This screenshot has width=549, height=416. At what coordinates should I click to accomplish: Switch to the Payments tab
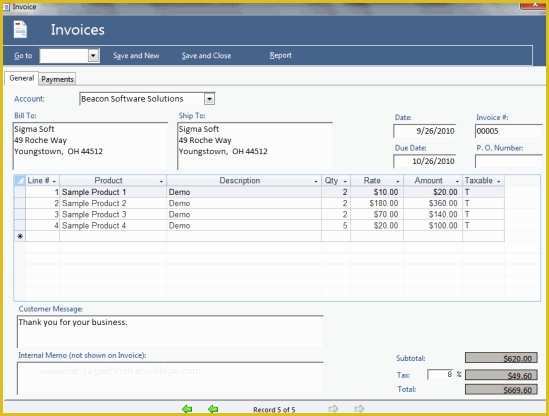tap(57, 79)
